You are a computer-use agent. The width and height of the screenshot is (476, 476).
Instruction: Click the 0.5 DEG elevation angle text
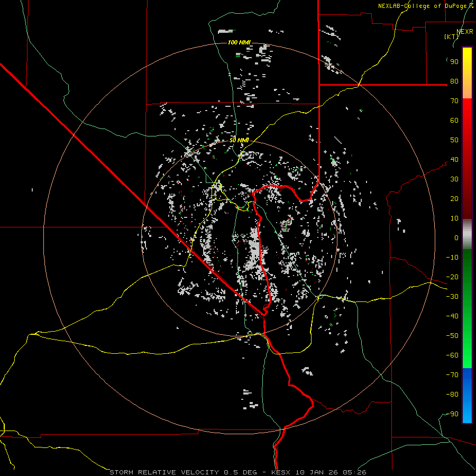(x=240, y=472)
